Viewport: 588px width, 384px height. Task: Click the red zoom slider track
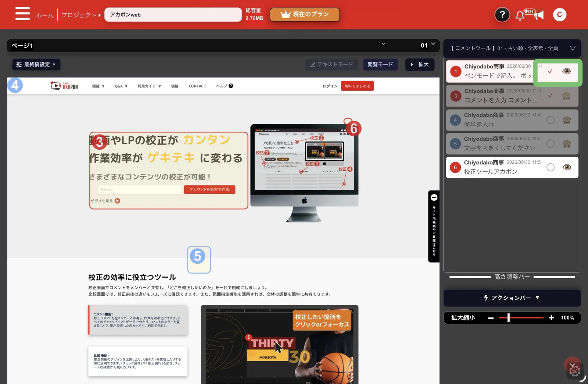(521, 318)
